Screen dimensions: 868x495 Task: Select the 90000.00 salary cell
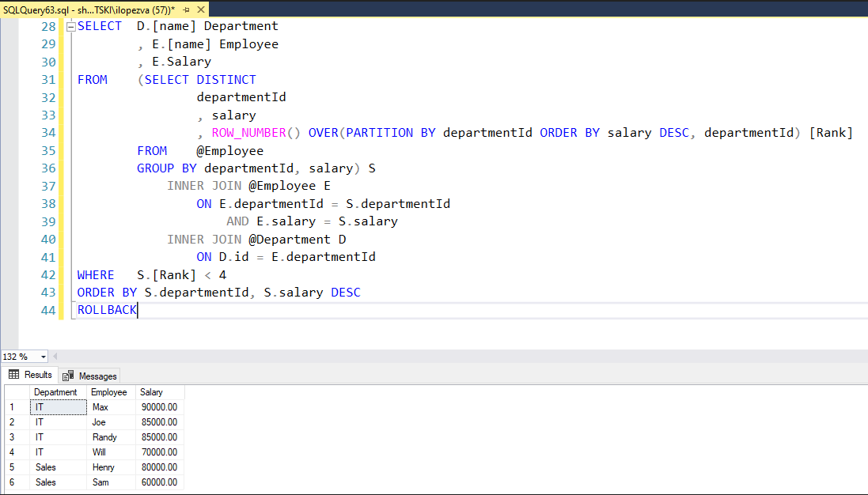160,407
